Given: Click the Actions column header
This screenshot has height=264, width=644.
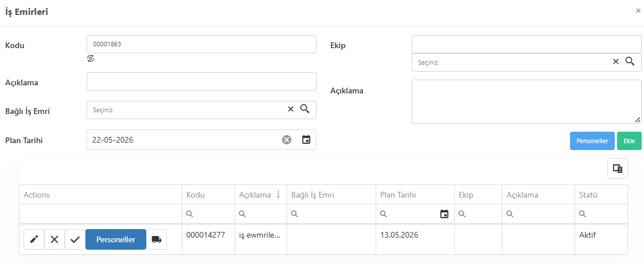Looking at the screenshot, I should pos(100,195).
